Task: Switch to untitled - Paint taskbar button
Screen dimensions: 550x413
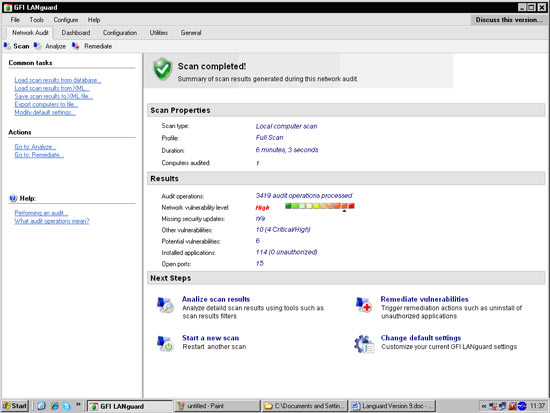Action: [x=217, y=406]
